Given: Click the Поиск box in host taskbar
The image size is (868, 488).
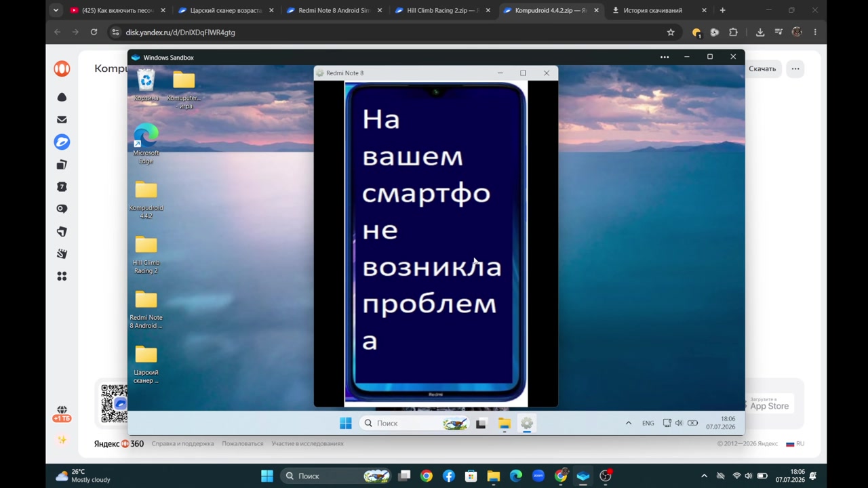Looking at the screenshot, I should [x=336, y=476].
